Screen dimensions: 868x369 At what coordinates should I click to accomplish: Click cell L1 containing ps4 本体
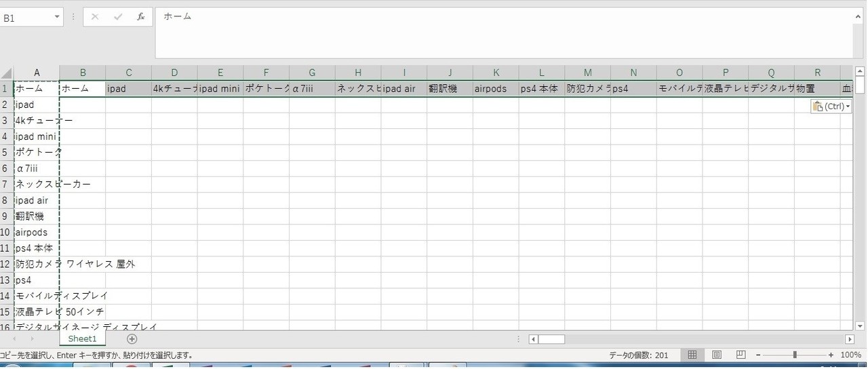point(542,89)
